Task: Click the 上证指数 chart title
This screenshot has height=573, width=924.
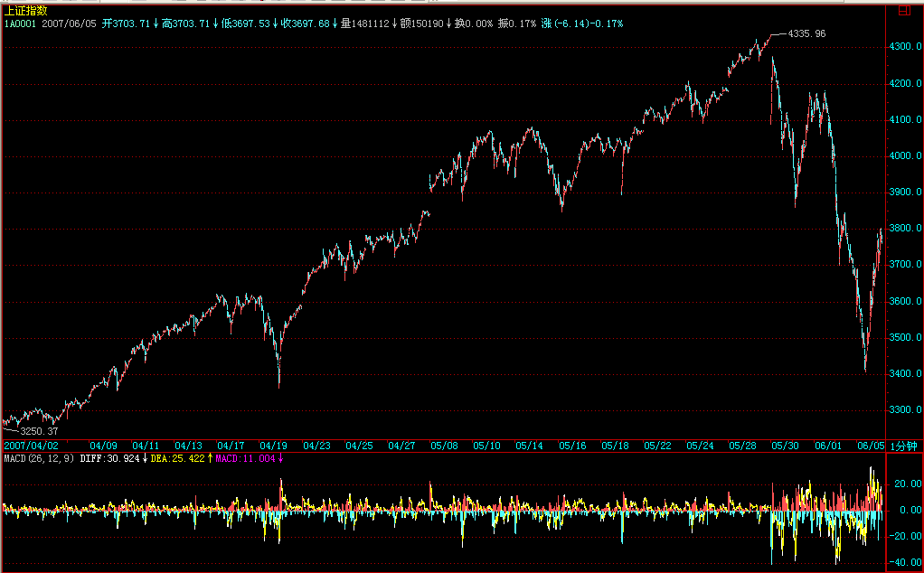Action: [25, 11]
